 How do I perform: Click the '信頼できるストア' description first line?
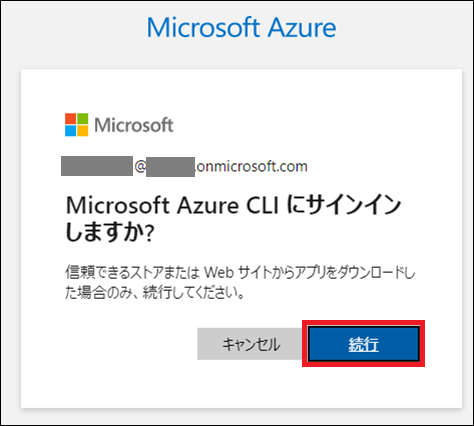(x=240, y=273)
